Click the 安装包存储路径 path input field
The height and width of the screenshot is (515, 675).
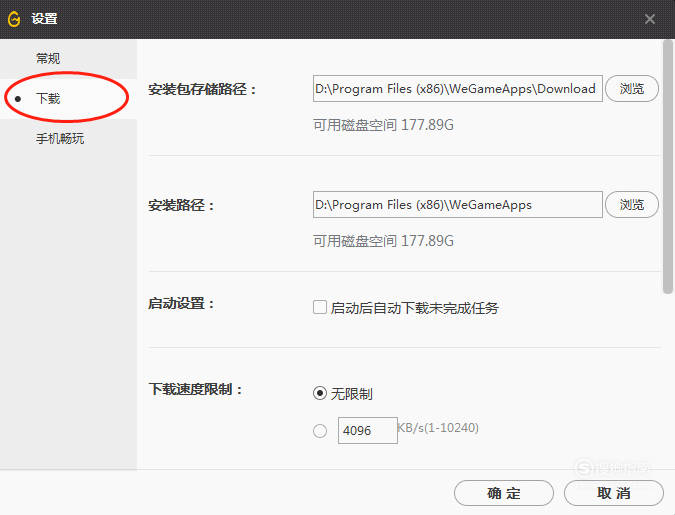coord(458,89)
